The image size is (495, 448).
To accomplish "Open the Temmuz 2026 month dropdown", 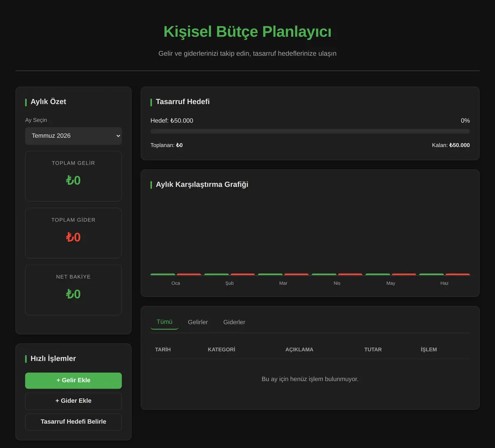I will click(73, 136).
